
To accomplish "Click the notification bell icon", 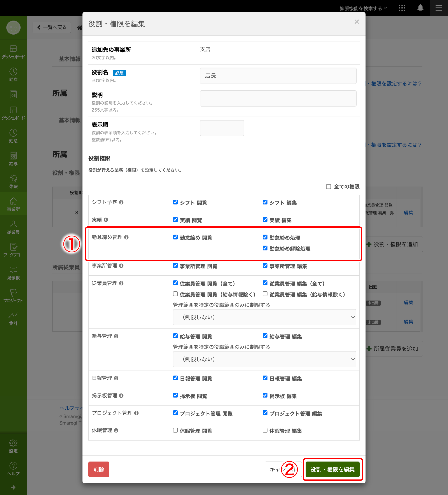I will tap(420, 8).
